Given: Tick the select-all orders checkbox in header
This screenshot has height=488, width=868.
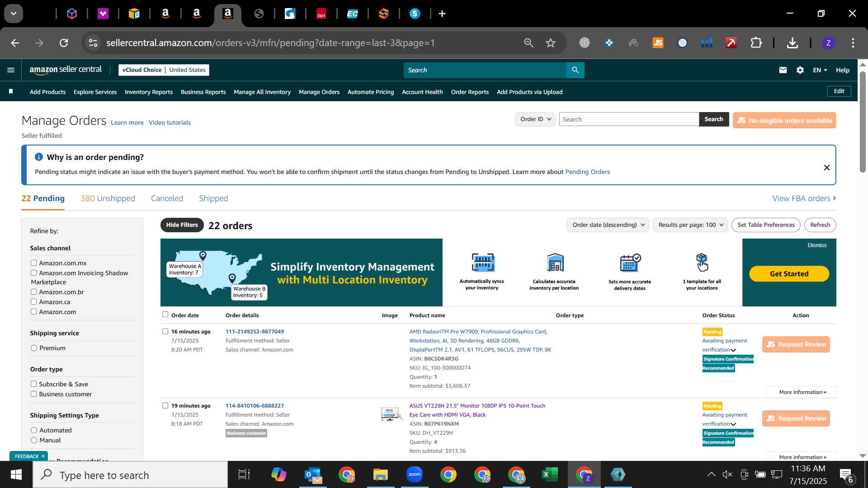Looking at the screenshot, I should (x=165, y=314).
